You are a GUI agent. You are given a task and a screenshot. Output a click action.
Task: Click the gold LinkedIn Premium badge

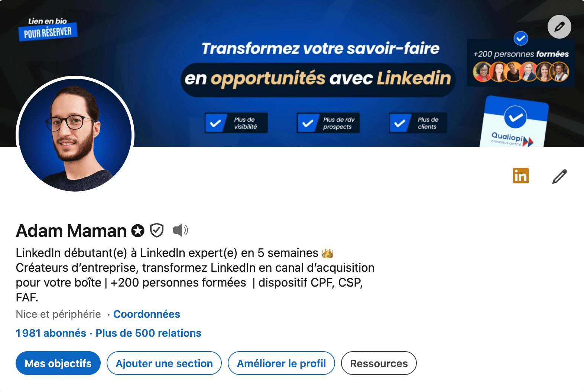pos(520,176)
